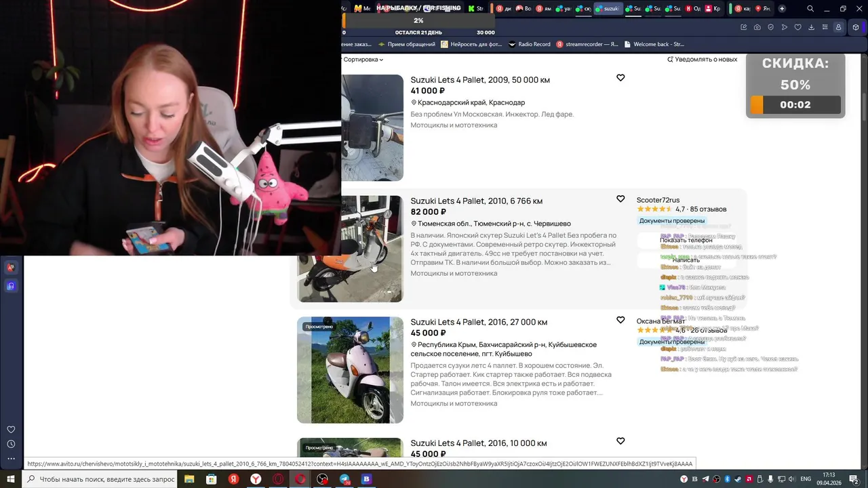Open the profile account icon in toolbar

(x=839, y=27)
